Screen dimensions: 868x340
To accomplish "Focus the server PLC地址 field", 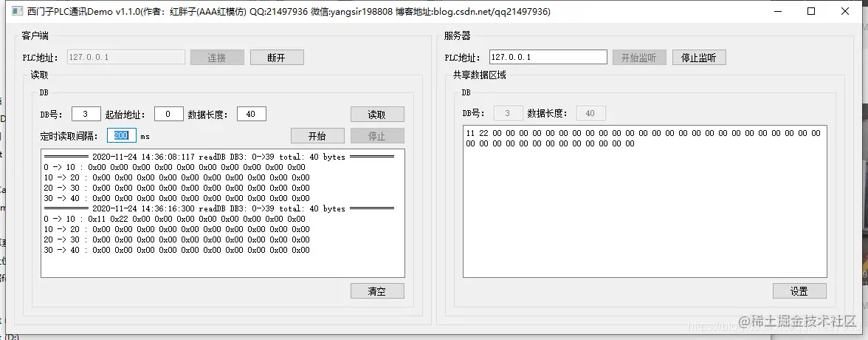I will (548, 57).
